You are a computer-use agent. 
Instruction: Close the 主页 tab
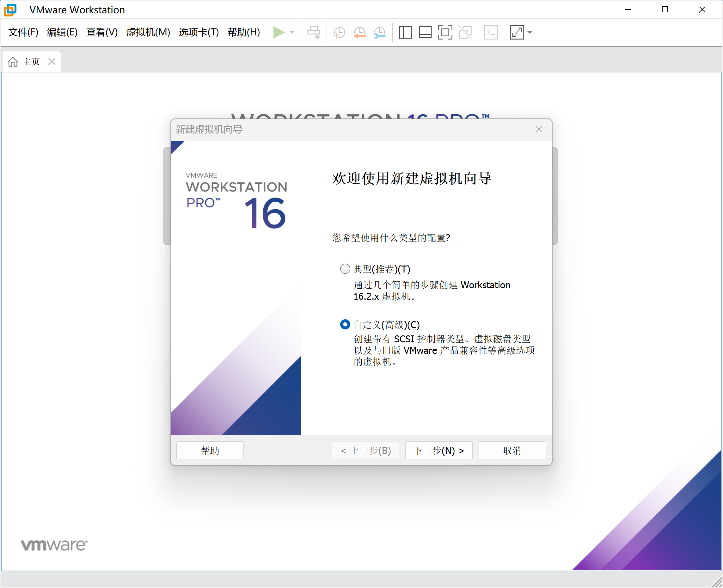tap(52, 62)
